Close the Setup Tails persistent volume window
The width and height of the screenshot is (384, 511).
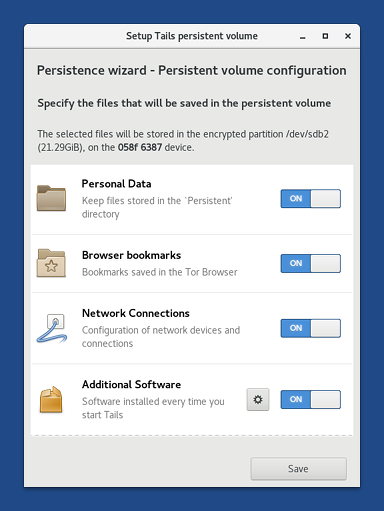coord(348,36)
